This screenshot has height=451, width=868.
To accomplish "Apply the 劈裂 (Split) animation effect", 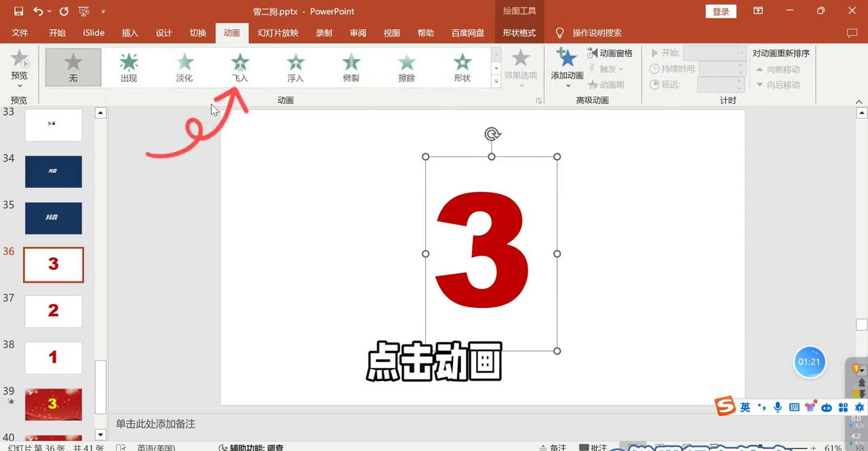I will click(x=351, y=66).
